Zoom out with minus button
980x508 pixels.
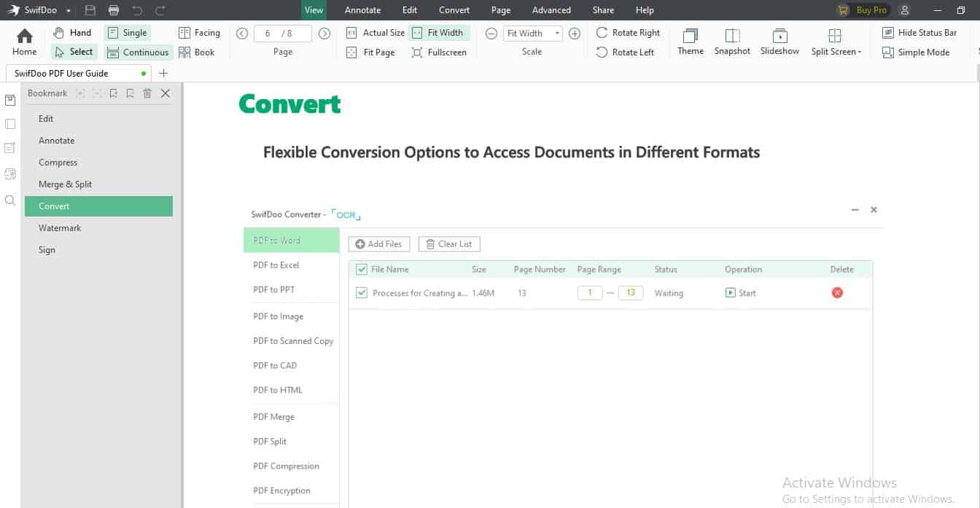pos(491,34)
